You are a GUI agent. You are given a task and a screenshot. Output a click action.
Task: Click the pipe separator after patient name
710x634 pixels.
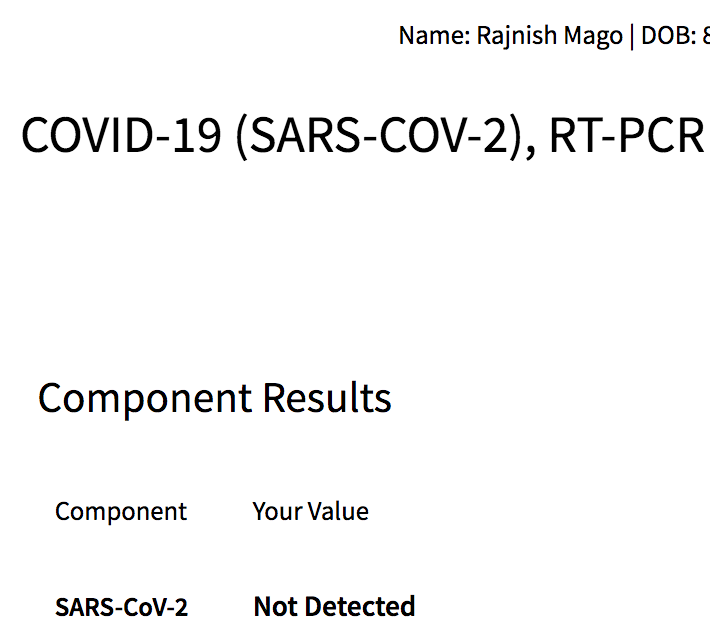[631, 35]
